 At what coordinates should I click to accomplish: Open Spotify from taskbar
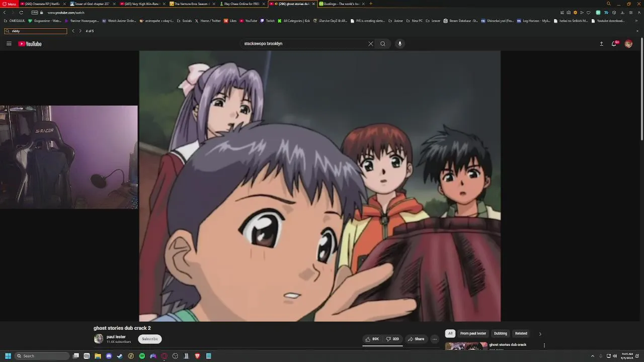(x=142, y=356)
